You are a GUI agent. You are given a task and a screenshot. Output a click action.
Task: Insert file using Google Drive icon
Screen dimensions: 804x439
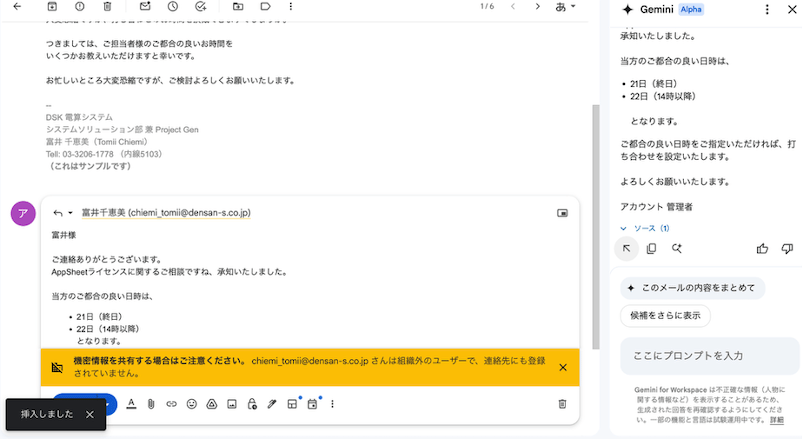211,404
